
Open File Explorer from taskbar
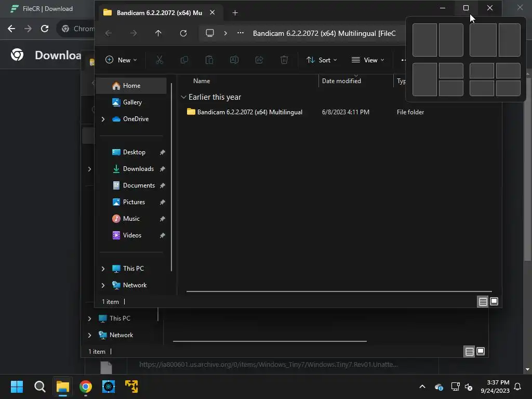click(x=63, y=387)
